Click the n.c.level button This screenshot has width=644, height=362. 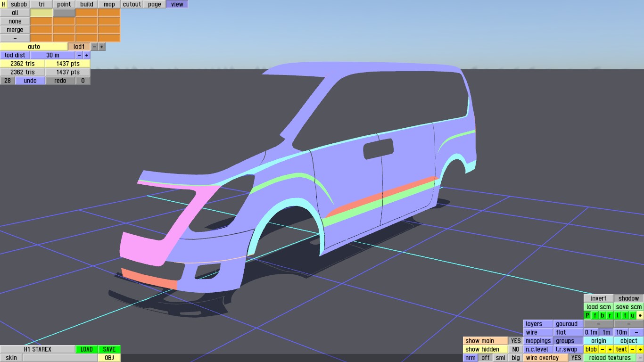538,349
